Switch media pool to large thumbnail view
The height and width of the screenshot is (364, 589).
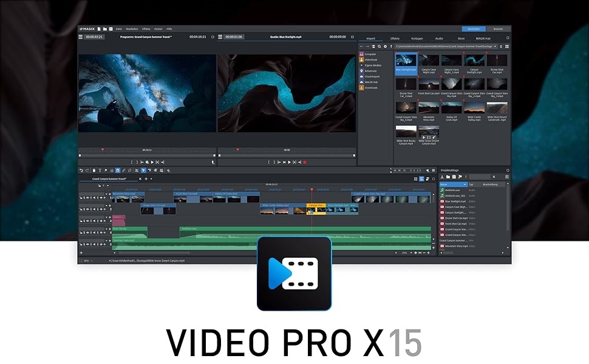tap(507, 47)
